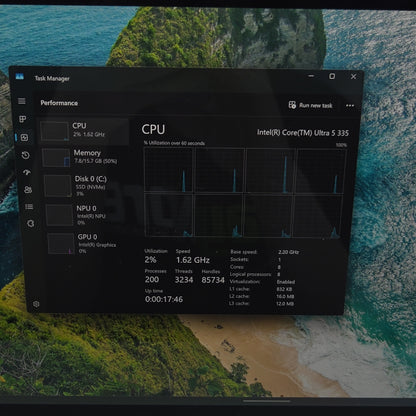Screen dimensions: 416x416
Task: Click the Intel(R) Core(TM) Ultra 5 335 label
Action: pos(303,133)
